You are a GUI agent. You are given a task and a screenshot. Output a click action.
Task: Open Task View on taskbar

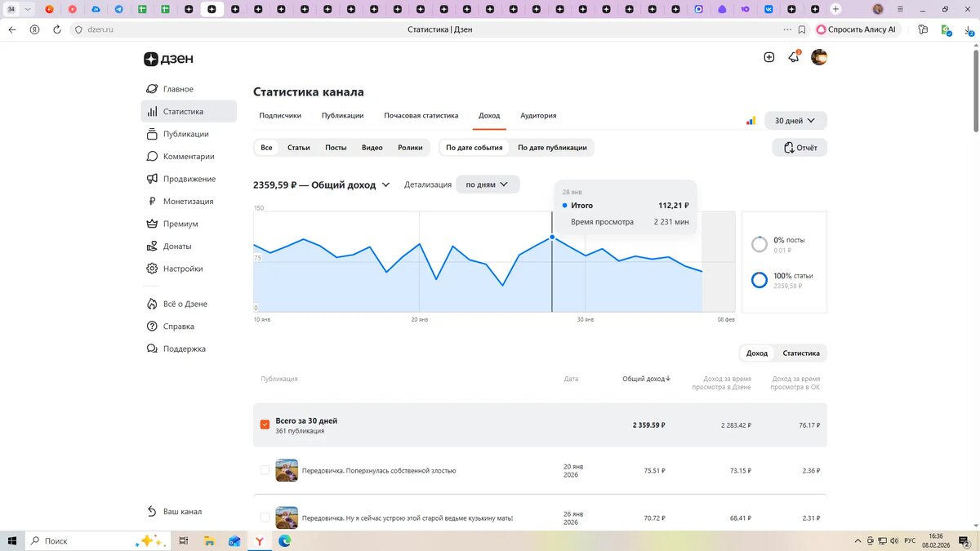[x=184, y=540]
